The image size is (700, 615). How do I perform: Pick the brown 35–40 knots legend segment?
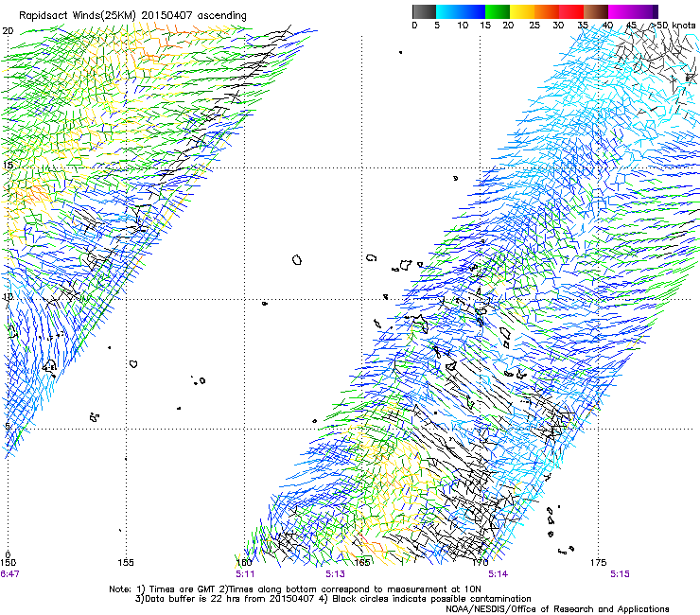596,11
